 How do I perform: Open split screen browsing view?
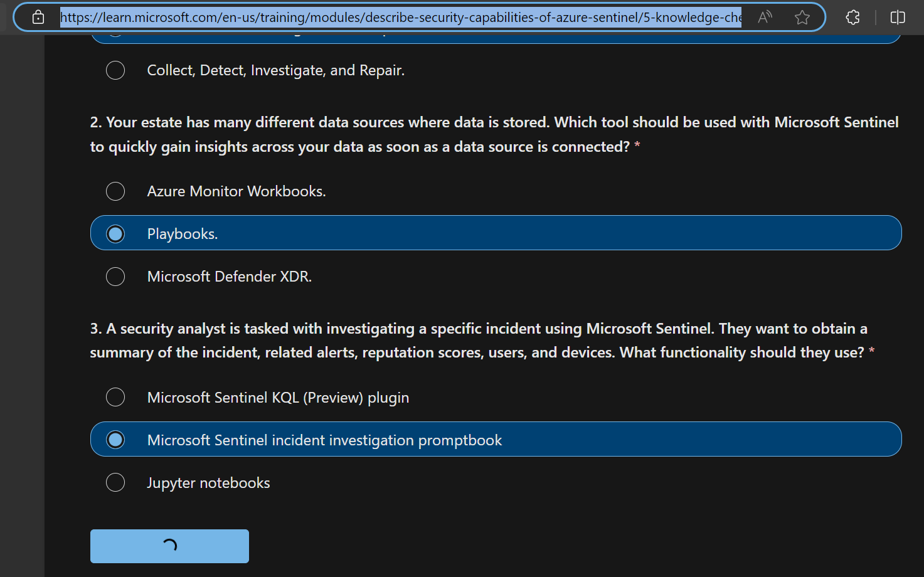(897, 17)
